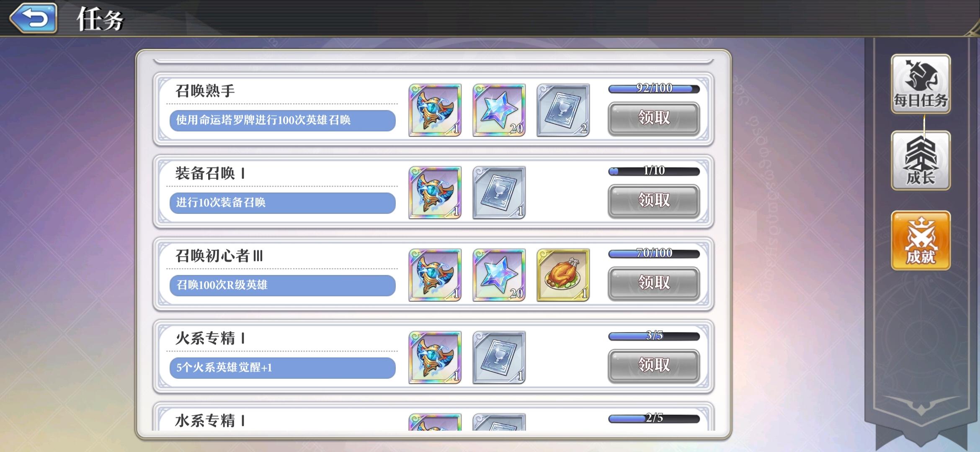980x452 pixels.
Task: Tap the trophy card reward in 装备召唤 I
Action: [x=499, y=193]
